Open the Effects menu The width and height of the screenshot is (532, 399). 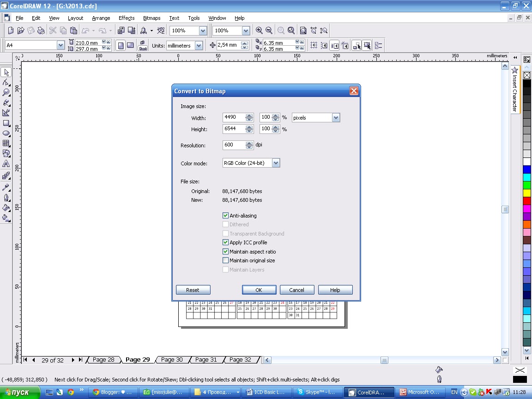coord(127,18)
